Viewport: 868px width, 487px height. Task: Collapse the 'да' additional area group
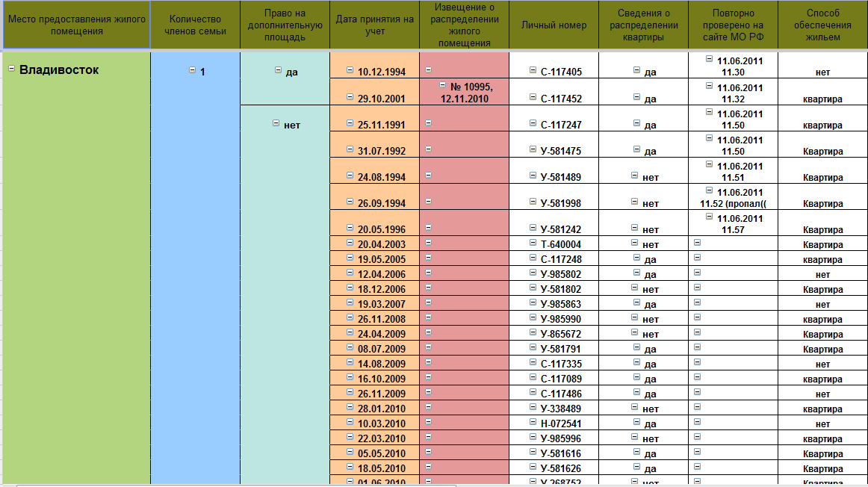(x=278, y=70)
